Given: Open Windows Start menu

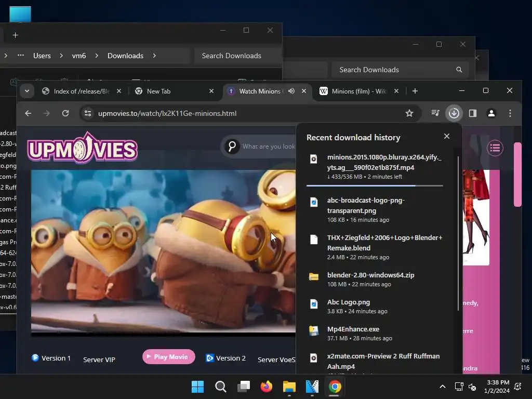Looking at the screenshot, I should [198, 387].
